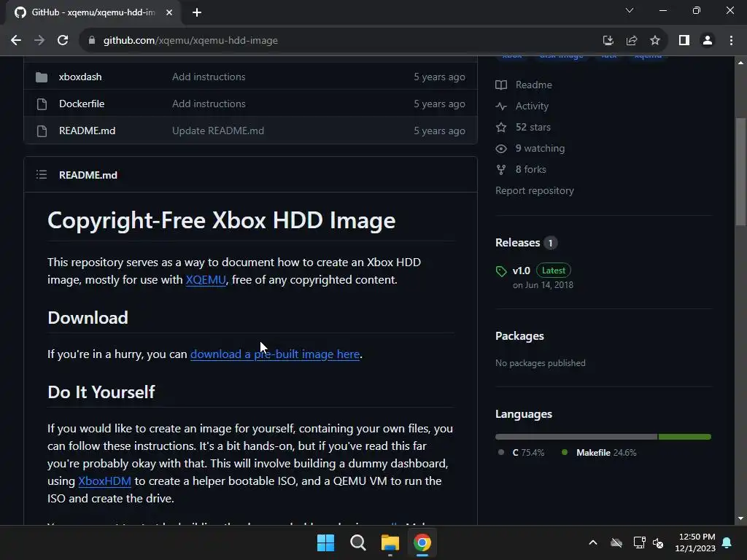The width and height of the screenshot is (747, 560).
Task: Open the v1.0 release
Action: tap(521, 271)
